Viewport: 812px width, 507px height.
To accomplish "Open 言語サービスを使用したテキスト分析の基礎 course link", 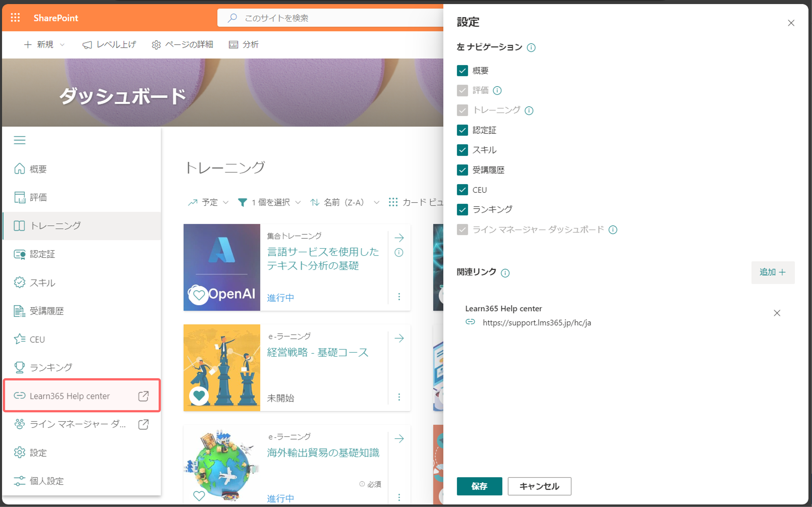I will 323,258.
